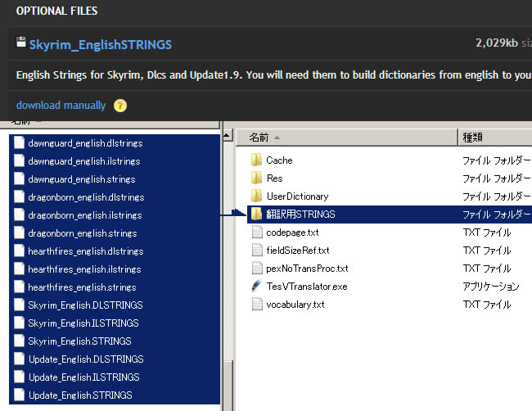532x411 pixels.
Task: Select dragonborn_english.strings file name
Action: coord(83,233)
